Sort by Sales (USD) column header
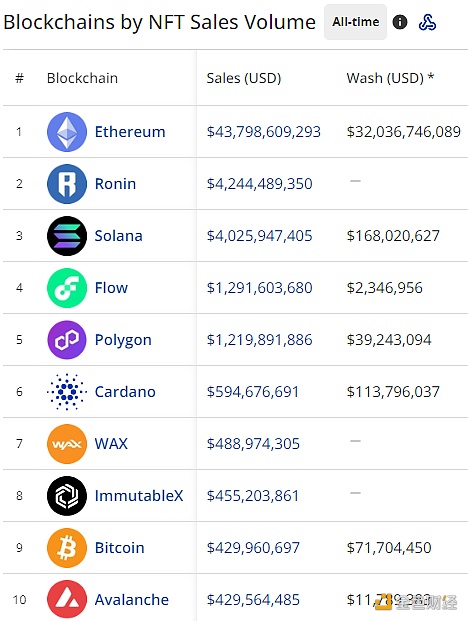This screenshot has height=621, width=468. point(244,78)
